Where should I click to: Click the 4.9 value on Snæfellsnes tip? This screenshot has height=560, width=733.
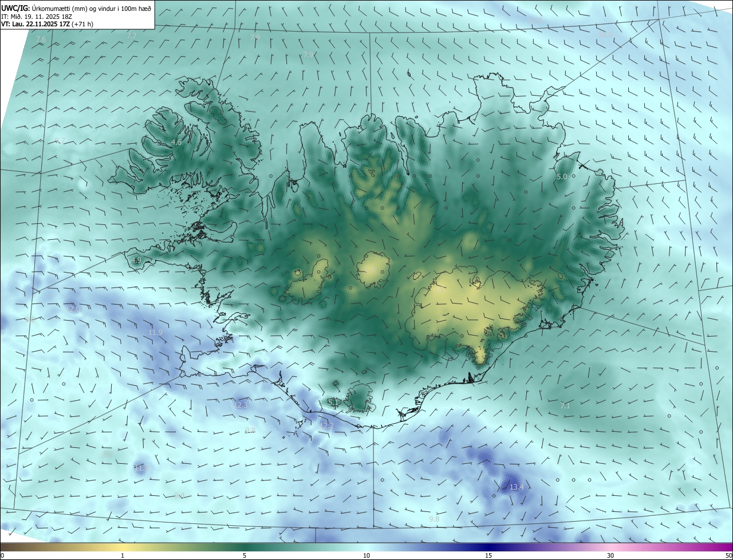[x=136, y=261]
